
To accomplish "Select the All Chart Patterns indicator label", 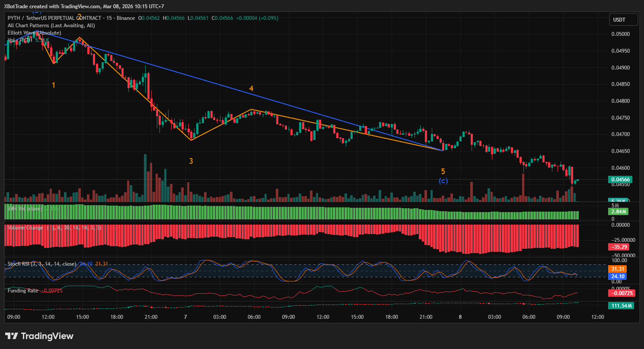I will coord(51,25).
